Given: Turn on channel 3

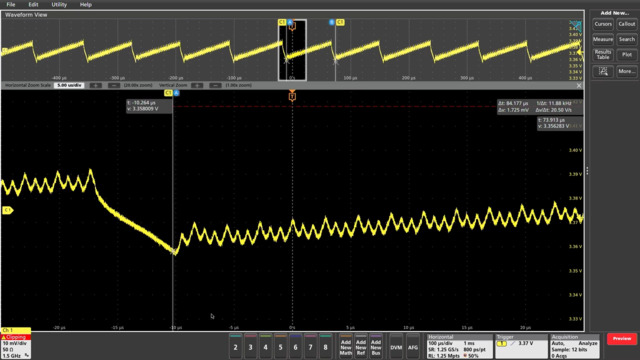Looking at the screenshot, I should point(251,347).
